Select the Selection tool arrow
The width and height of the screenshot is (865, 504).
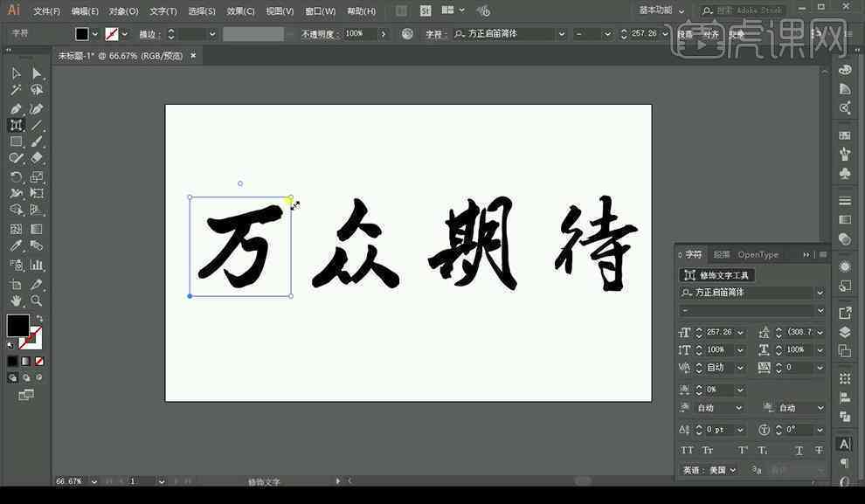click(x=16, y=73)
